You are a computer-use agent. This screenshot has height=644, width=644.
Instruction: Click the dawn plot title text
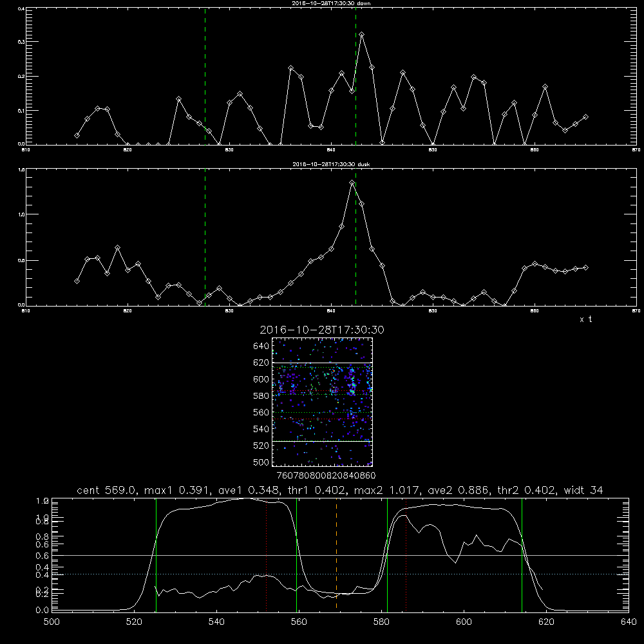click(331, 3)
